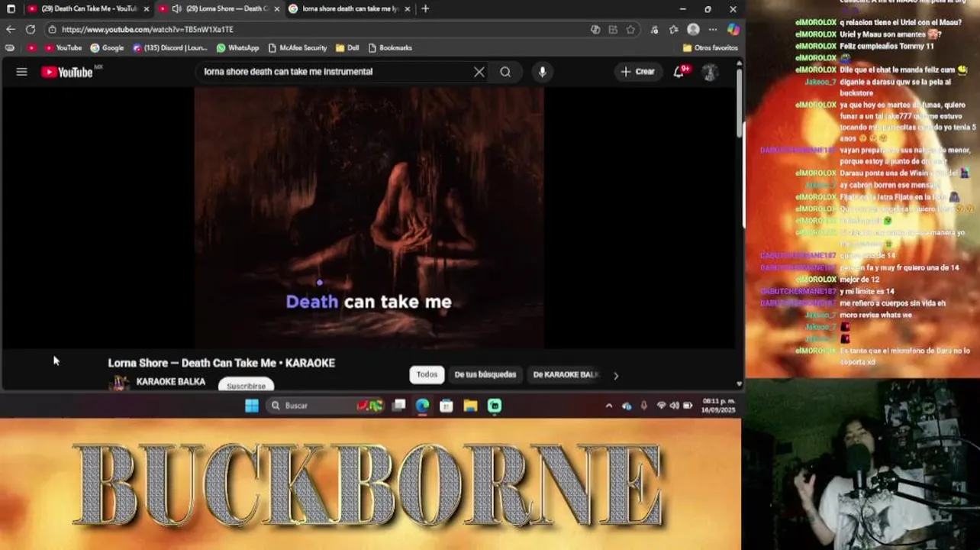Close the Google lyrics search tab

point(408,9)
